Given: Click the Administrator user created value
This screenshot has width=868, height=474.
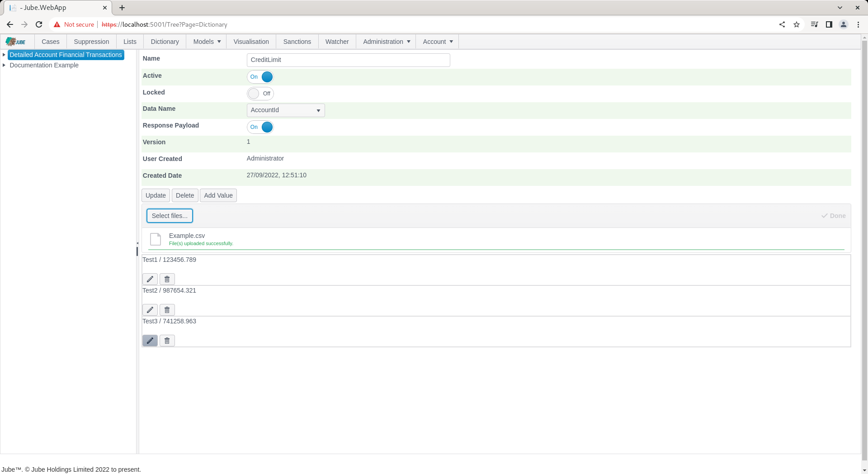Looking at the screenshot, I should click(265, 158).
